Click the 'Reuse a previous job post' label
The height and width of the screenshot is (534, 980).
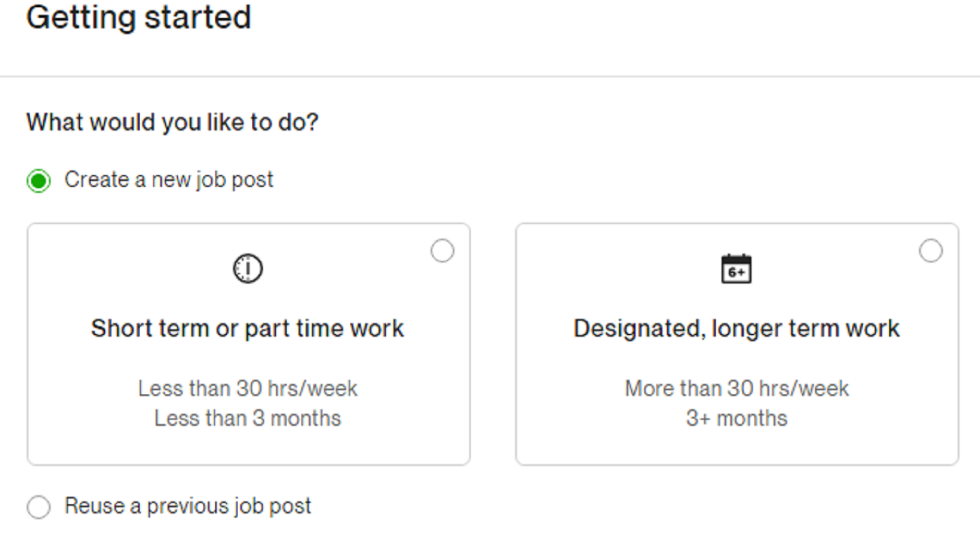pyautogui.click(x=188, y=506)
